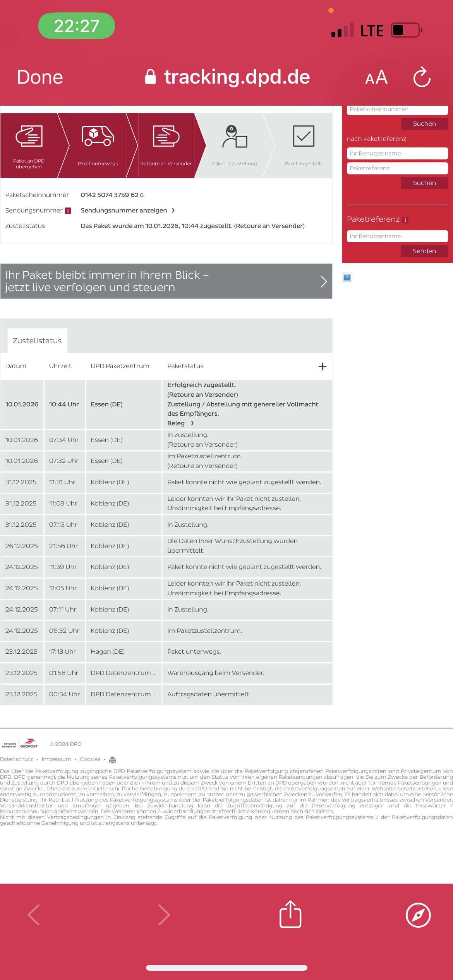The height and width of the screenshot is (980, 453).
Task: Click the Paket in Zustellung step icon
Action: (x=234, y=137)
